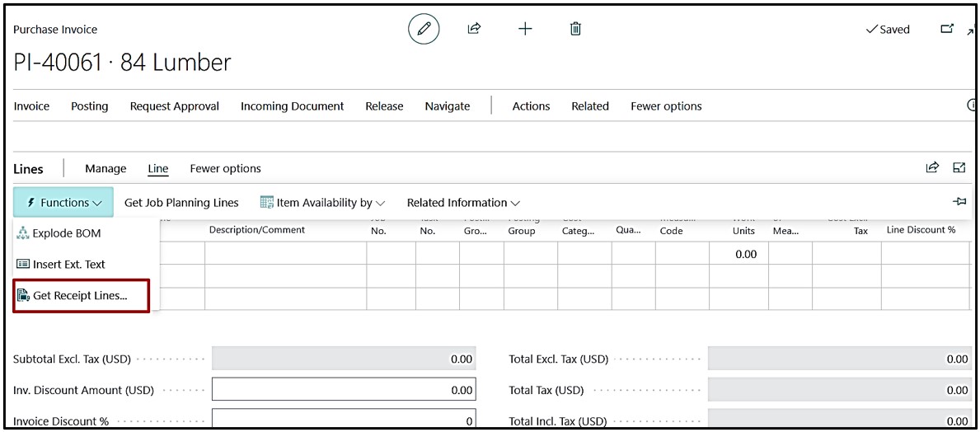Click the share icon in header
The width and height of the screenshot is (980, 432).
pos(474,29)
